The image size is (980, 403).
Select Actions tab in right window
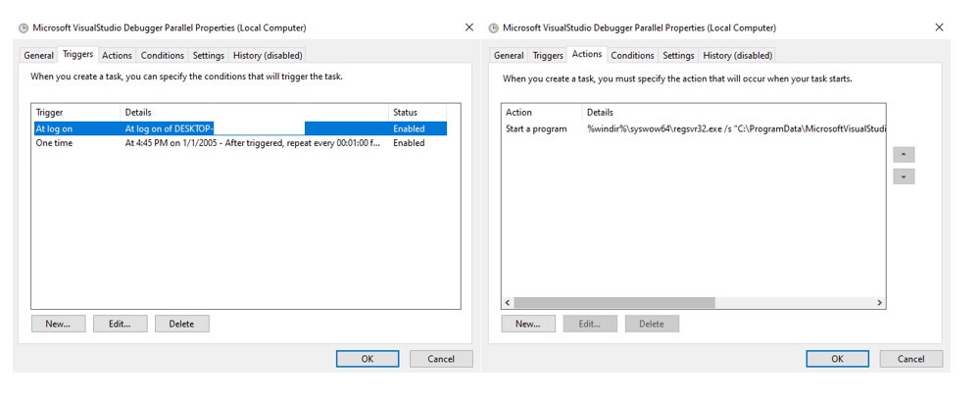[587, 55]
